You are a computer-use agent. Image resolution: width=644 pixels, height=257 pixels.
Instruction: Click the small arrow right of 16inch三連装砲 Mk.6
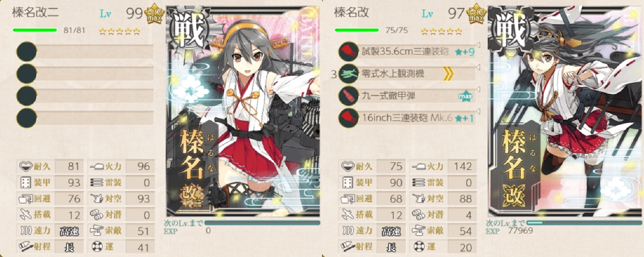478,112
